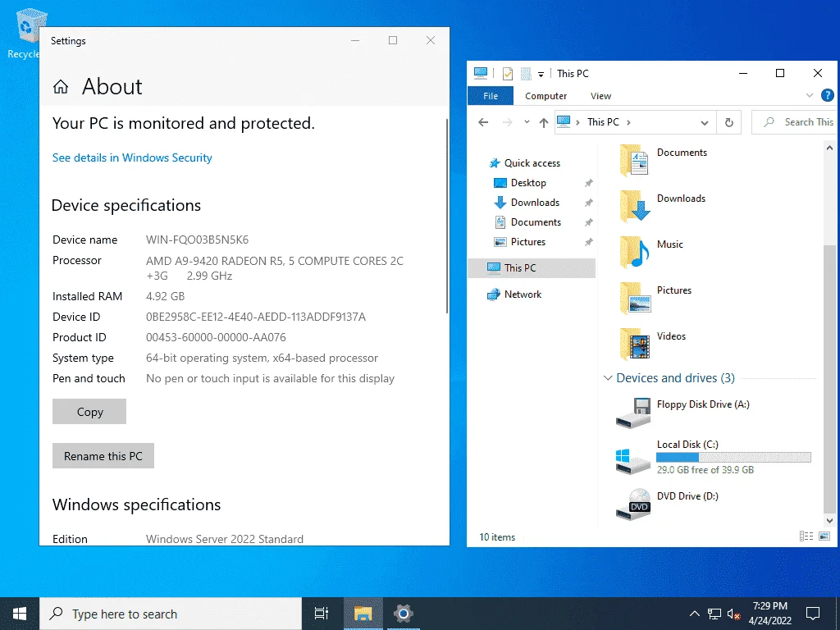The image size is (840, 630).
Task: Open the File tab in This PC window
Action: pyautogui.click(x=491, y=96)
